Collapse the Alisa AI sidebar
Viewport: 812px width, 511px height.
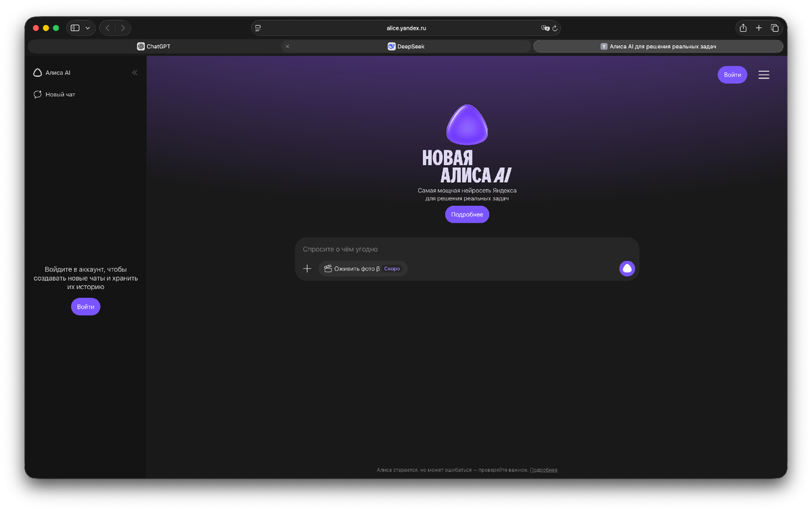(134, 72)
